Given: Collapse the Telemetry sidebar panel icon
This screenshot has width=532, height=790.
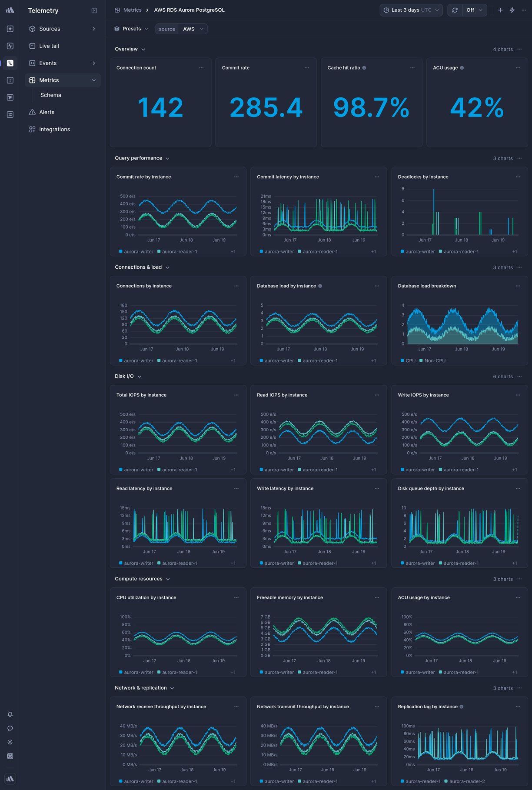Looking at the screenshot, I should 94,10.
